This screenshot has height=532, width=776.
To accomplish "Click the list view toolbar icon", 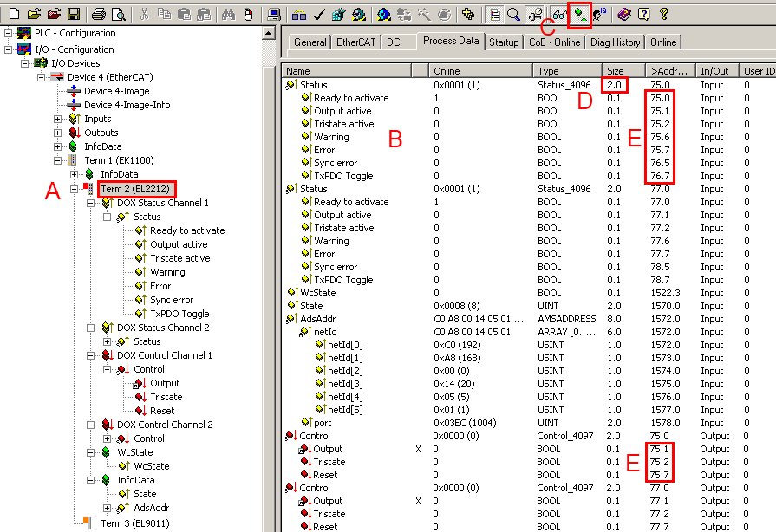I will click(x=494, y=15).
